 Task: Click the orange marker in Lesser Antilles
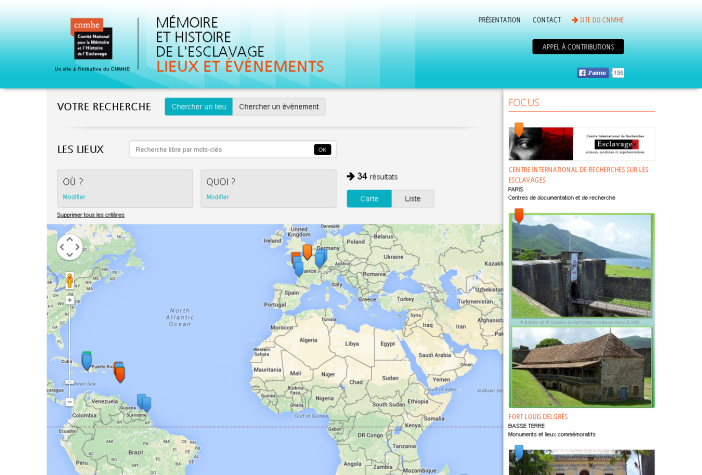coord(120,374)
